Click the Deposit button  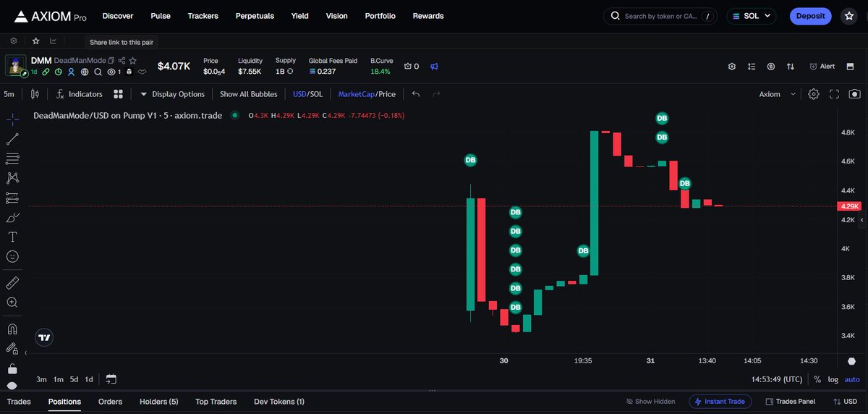point(810,16)
